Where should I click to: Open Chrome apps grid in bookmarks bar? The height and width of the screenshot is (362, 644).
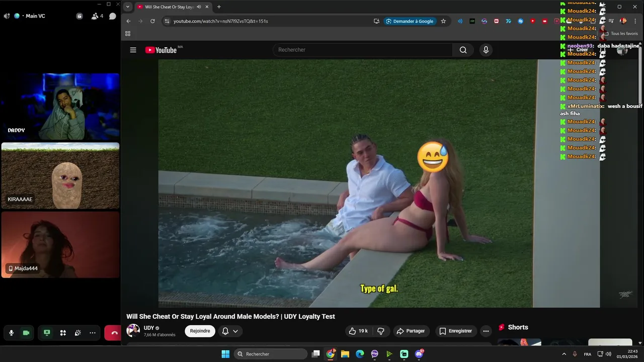[x=128, y=34]
